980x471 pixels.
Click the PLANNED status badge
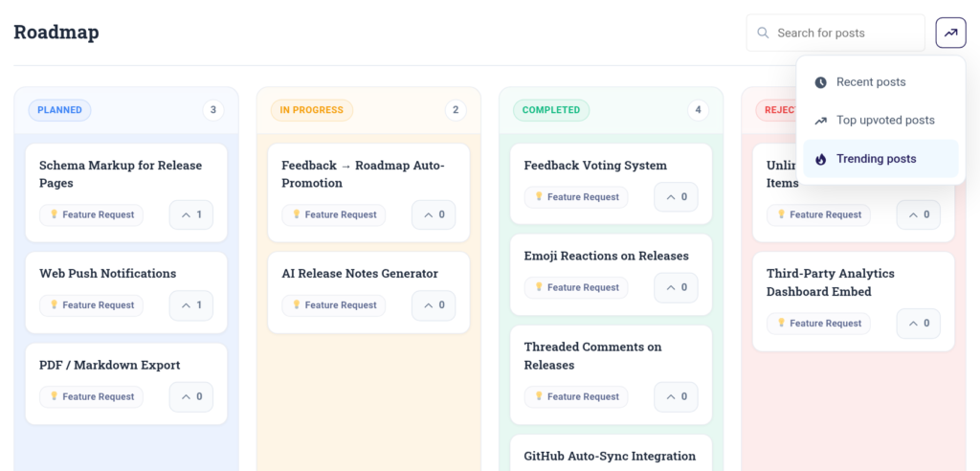coord(59,110)
